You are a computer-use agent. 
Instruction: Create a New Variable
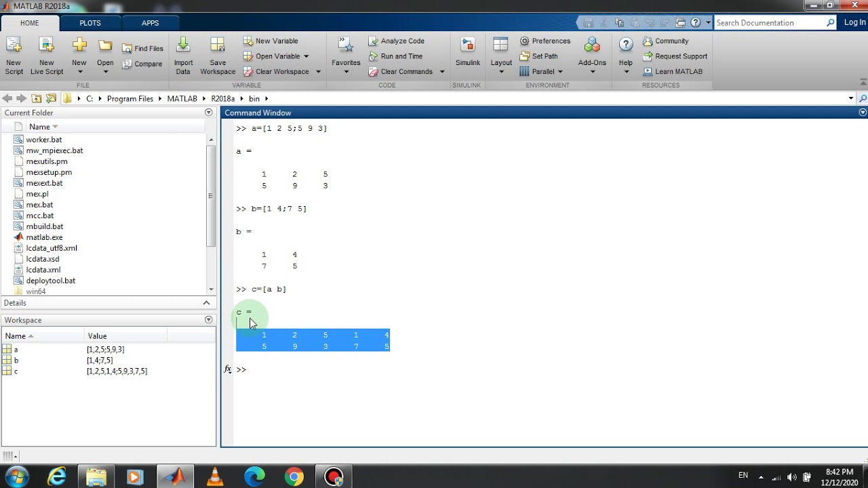[x=271, y=41]
